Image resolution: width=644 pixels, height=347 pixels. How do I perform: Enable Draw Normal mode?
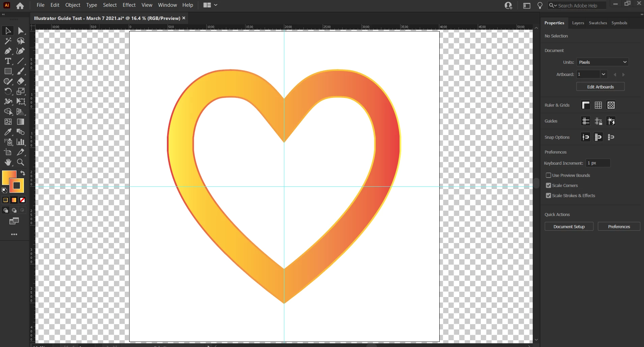tap(5, 210)
